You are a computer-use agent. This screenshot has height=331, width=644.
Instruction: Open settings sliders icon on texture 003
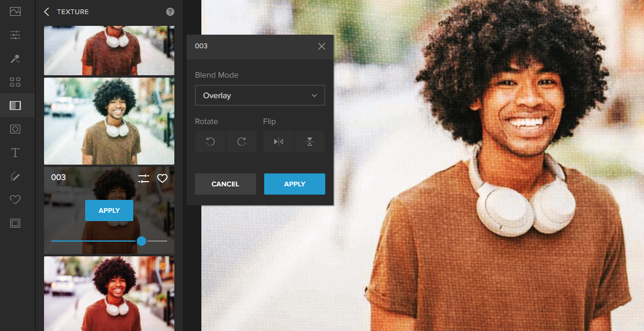144,179
